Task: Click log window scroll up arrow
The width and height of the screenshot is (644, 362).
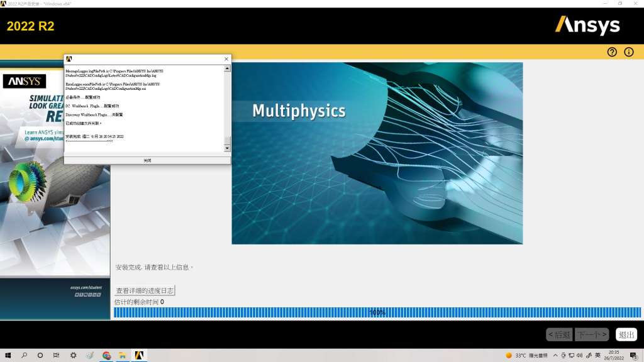Action: point(227,69)
